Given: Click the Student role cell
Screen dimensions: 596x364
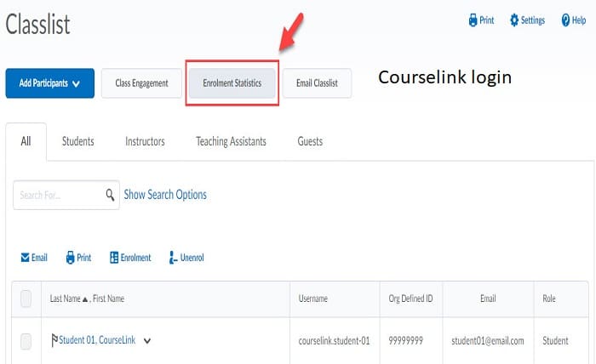Looking at the screenshot, I should point(555,341).
